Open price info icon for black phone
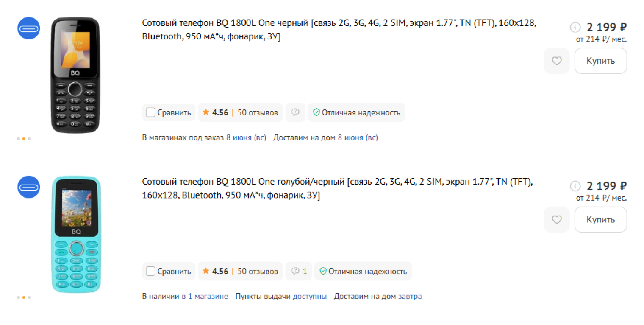 coord(575,28)
